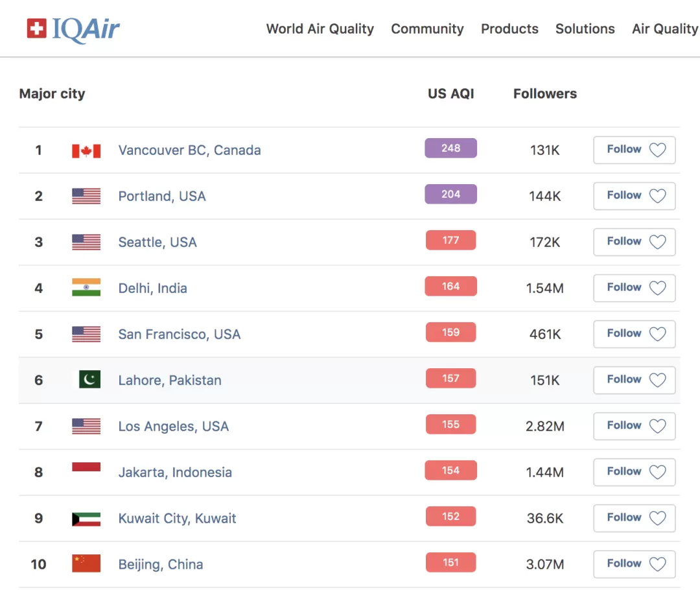Click the "US AQI" column header

point(451,94)
